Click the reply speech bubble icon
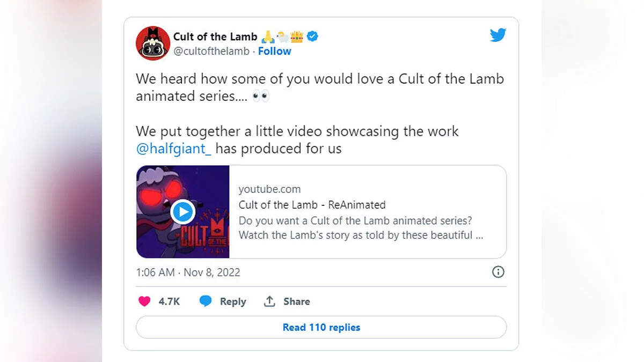The width and height of the screenshot is (644, 362). pos(206,301)
